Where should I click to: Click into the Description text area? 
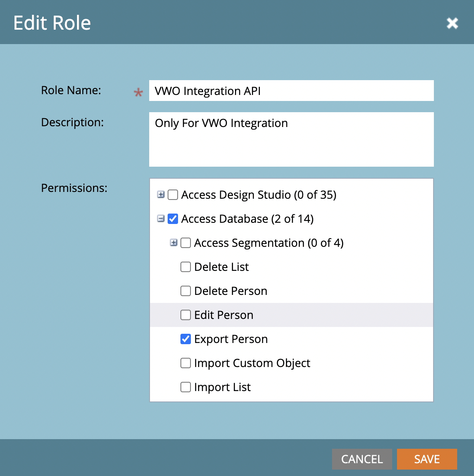click(292, 139)
